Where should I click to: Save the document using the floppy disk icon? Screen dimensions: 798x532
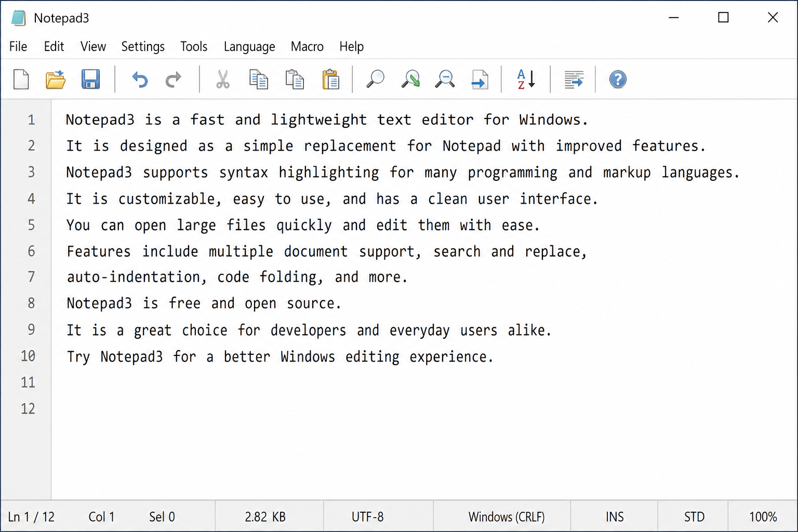tap(90, 79)
